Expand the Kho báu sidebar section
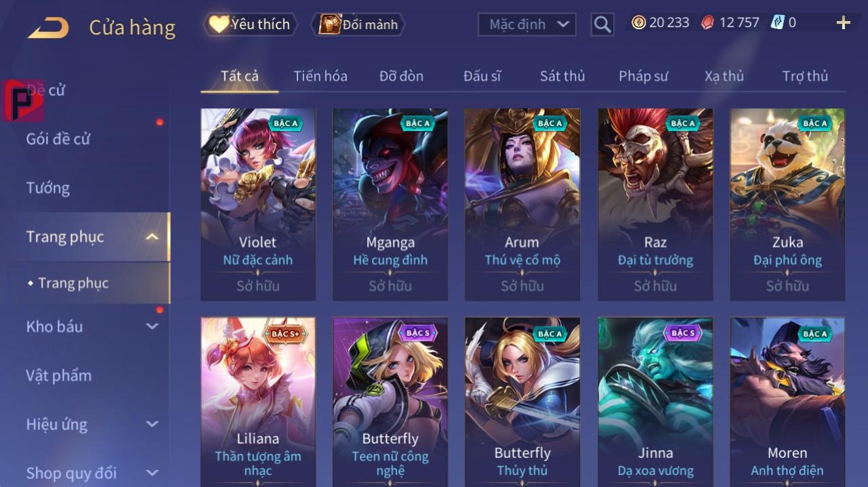Screen dimensions: 868x487 (152, 326)
